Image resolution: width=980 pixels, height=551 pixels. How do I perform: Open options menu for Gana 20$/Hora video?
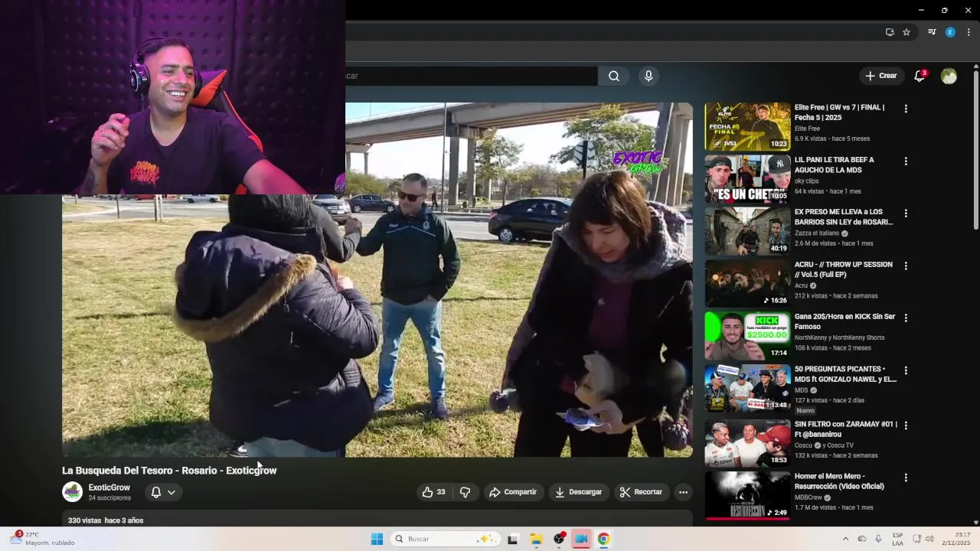tap(906, 318)
